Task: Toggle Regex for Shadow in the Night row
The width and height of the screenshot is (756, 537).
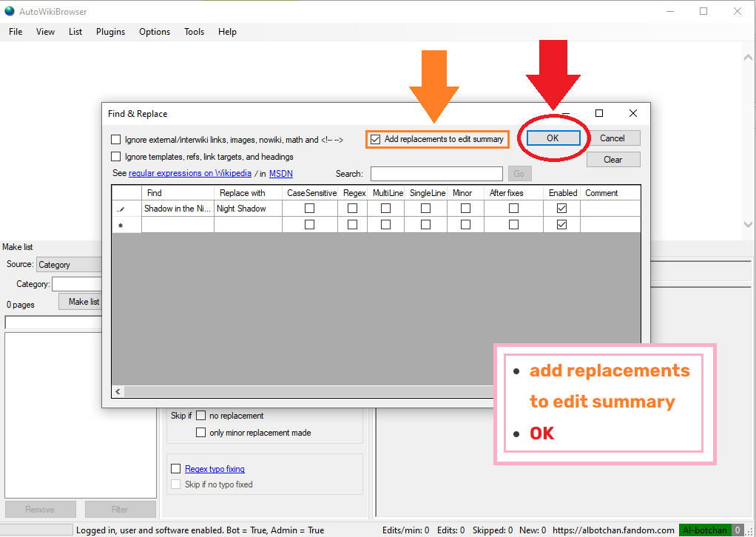Action: pyautogui.click(x=352, y=209)
